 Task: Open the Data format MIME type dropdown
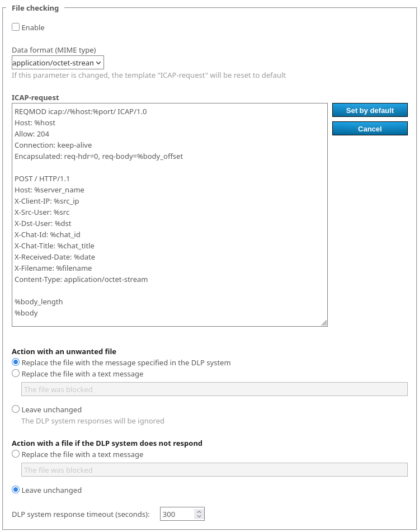pos(58,63)
